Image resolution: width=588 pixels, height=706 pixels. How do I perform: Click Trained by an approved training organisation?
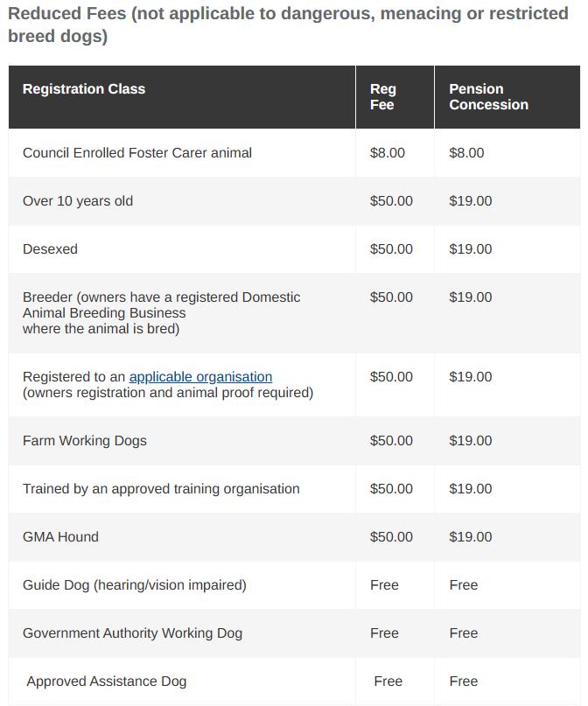point(161,488)
